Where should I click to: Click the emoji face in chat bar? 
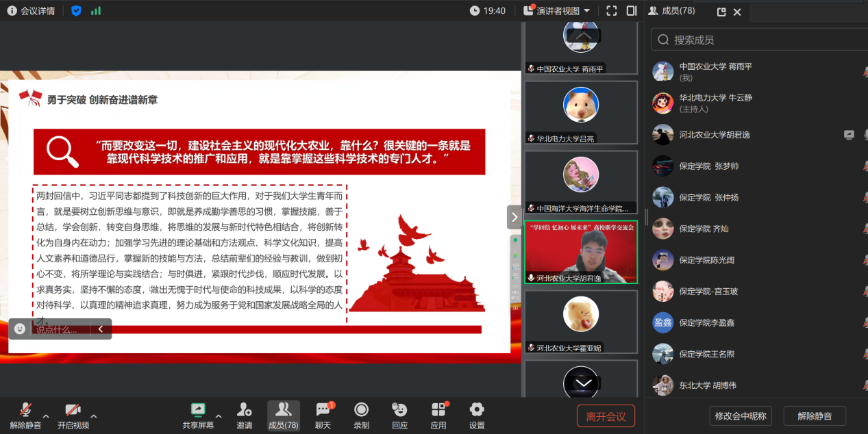(x=20, y=329)
